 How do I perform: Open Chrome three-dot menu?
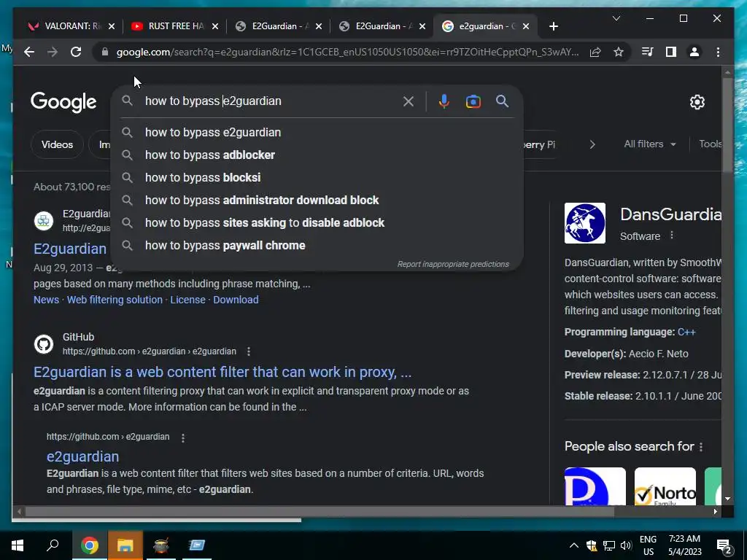click(718, 52)
